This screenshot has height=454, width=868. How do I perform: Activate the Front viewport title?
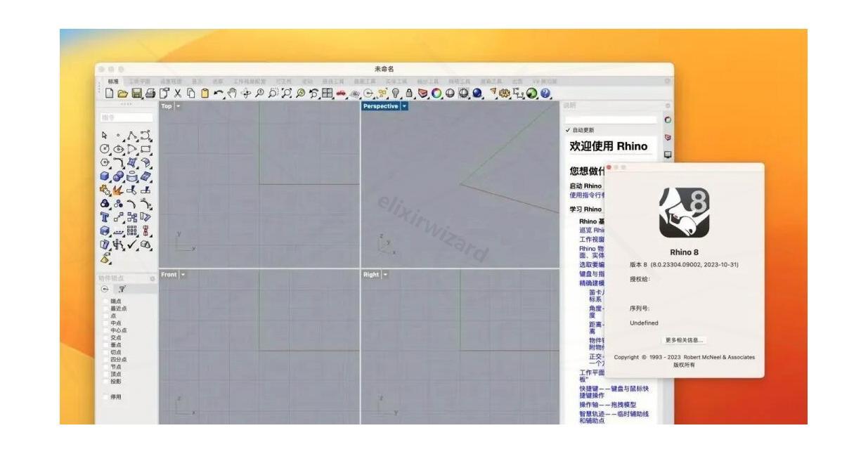coord(169,274)
